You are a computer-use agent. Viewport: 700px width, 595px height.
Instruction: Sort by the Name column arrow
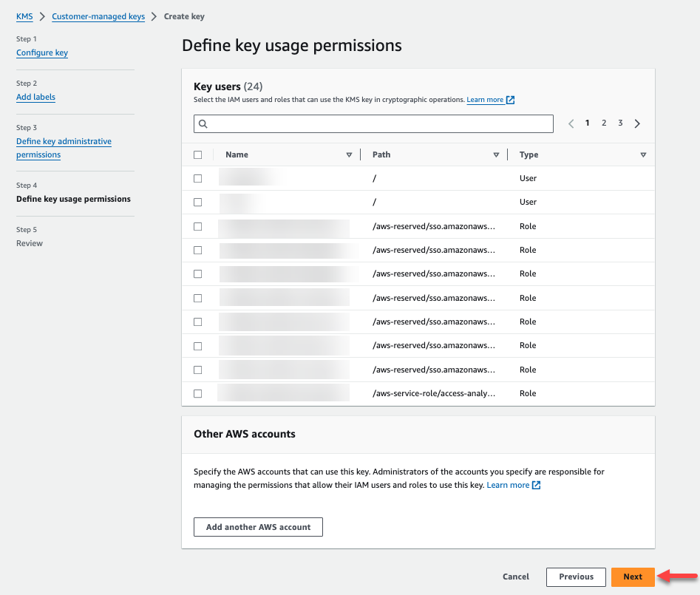[x=349, y=155]
